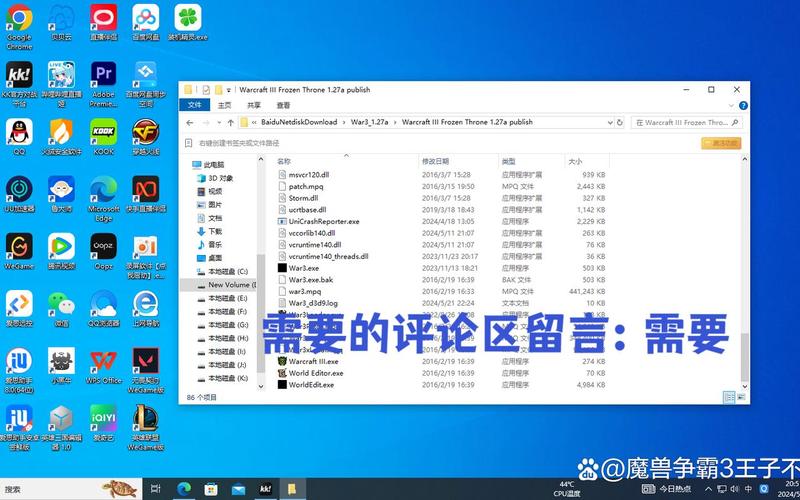800x500 pixels.
Task: Select War3.exe file row
Action: [x=441, y=268]
